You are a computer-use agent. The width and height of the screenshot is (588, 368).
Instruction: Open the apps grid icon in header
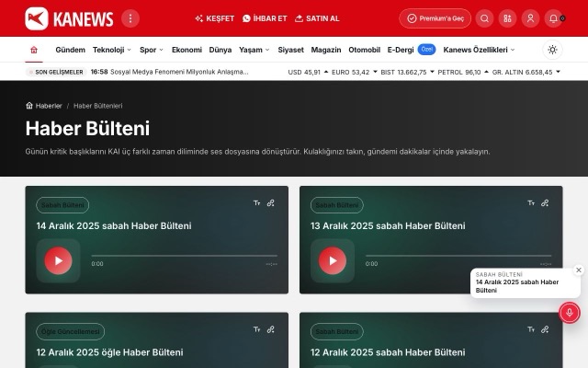tap(507, 18)
